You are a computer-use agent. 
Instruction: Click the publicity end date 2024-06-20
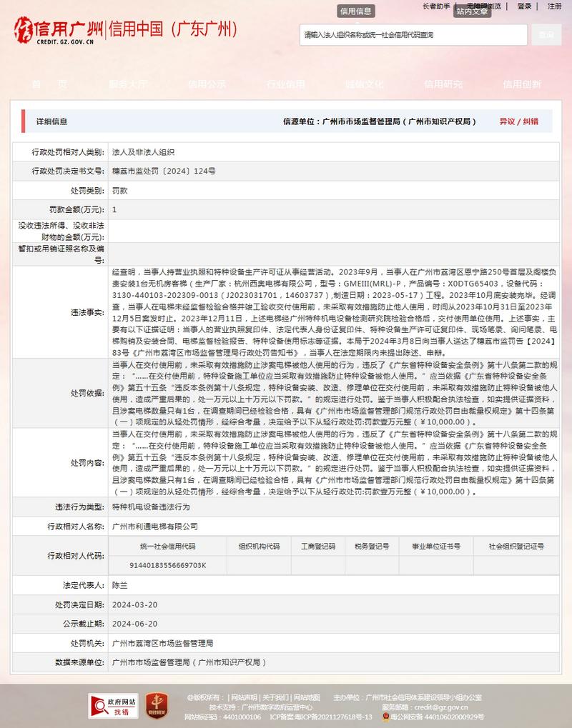134,624
